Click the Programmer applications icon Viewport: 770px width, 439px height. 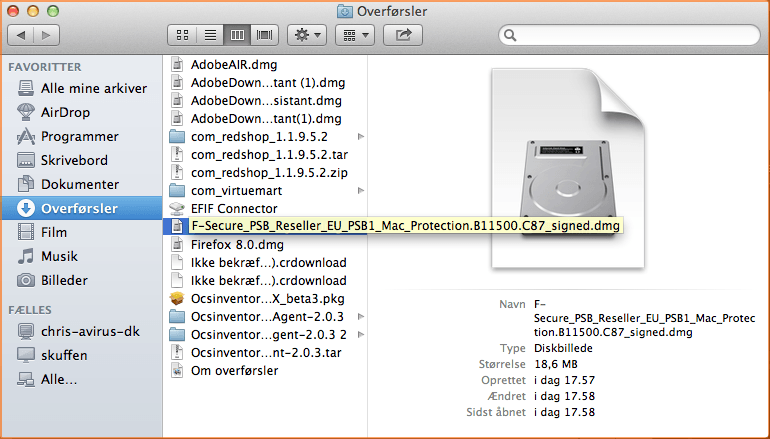(x=26, y=137)
